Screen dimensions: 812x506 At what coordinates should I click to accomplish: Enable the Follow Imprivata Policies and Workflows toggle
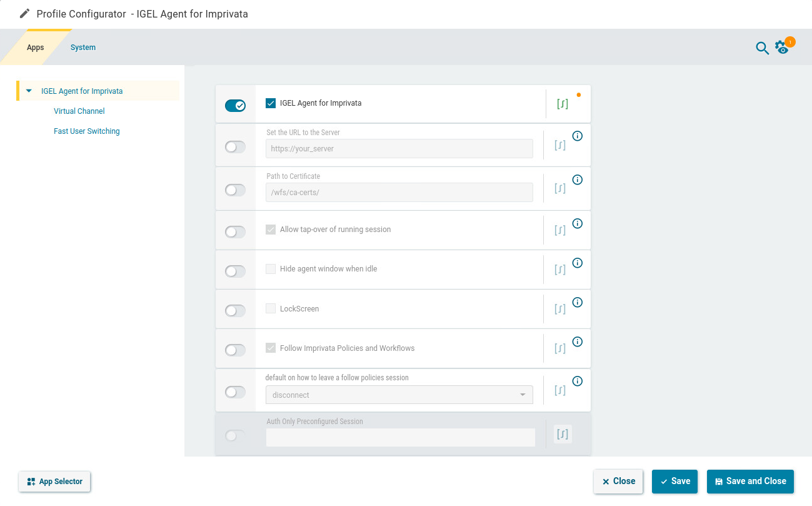coord(235,350)
